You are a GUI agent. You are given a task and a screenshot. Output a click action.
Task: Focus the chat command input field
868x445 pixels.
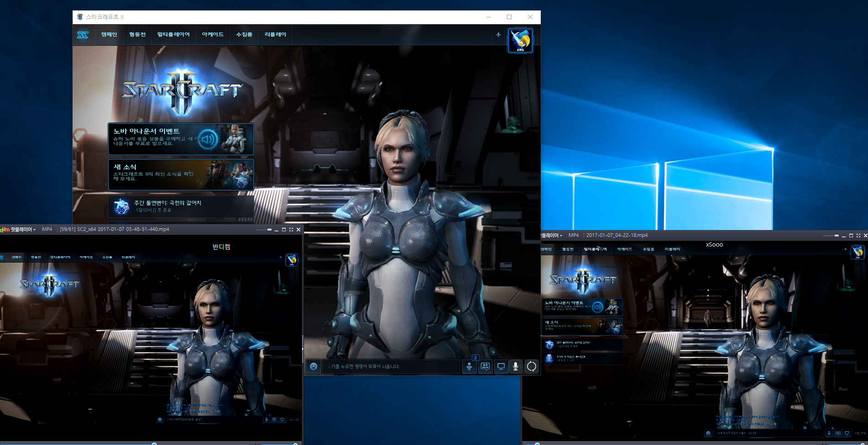tap(391, 366)
